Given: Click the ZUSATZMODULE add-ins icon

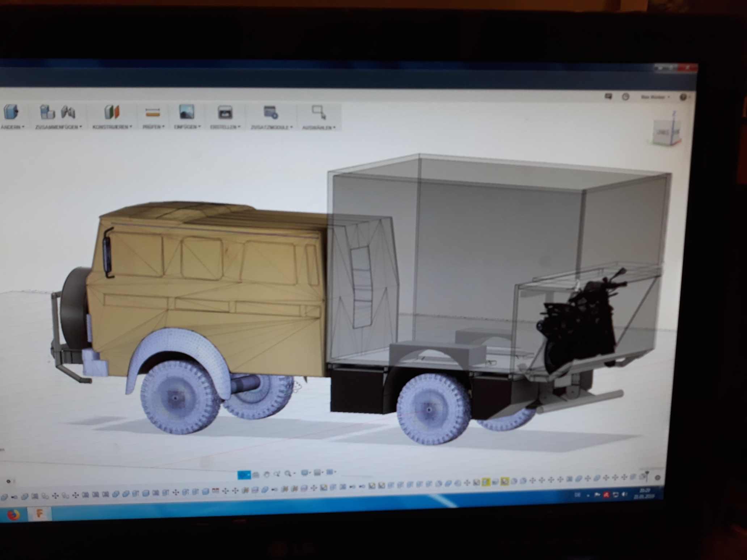Looking at the screenshot, I should click(271, 113).
